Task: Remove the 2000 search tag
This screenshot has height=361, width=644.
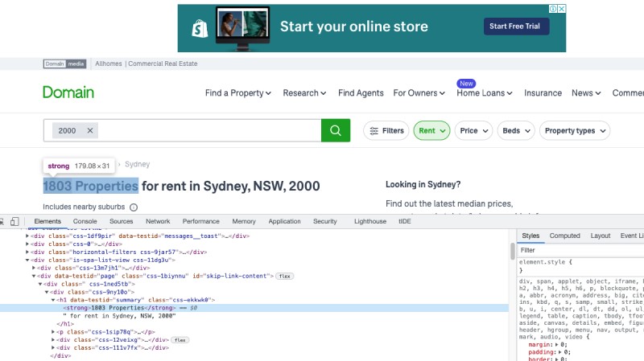Action: (90, 130)
